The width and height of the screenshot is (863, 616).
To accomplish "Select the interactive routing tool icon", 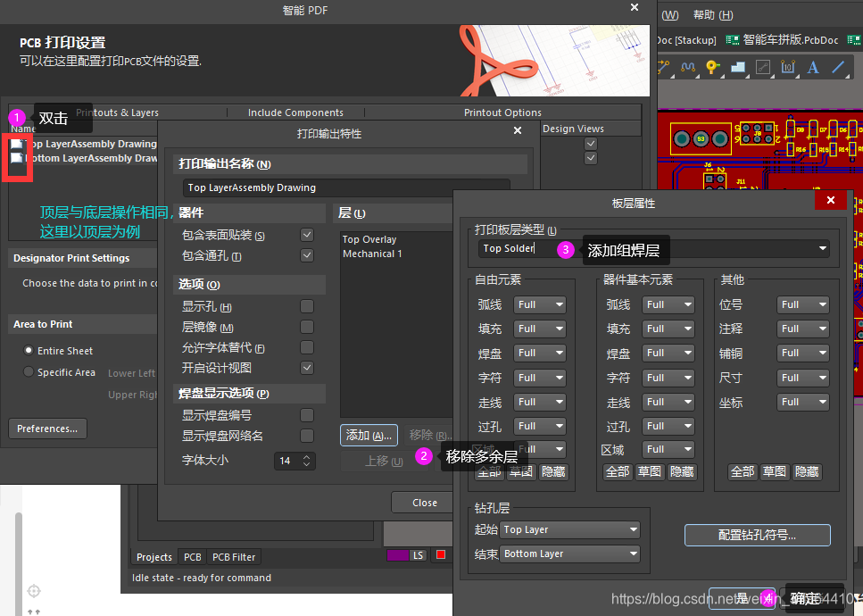I will 664,67.
